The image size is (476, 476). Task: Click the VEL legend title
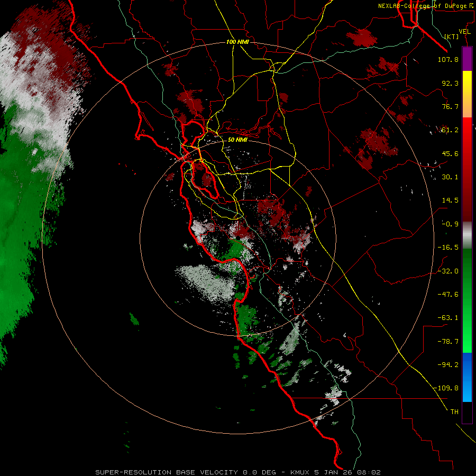tap(464, 32)
